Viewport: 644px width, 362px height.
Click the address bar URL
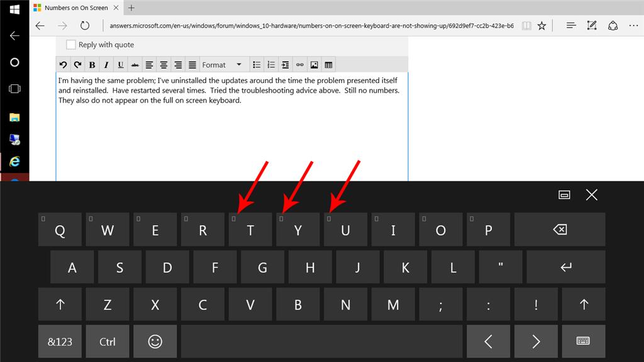[311, 26]
